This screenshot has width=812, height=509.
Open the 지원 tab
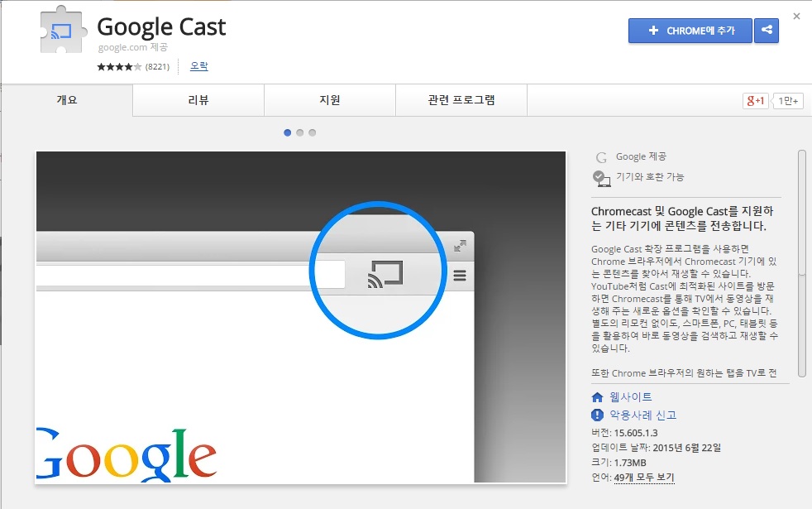click(330, 98)
